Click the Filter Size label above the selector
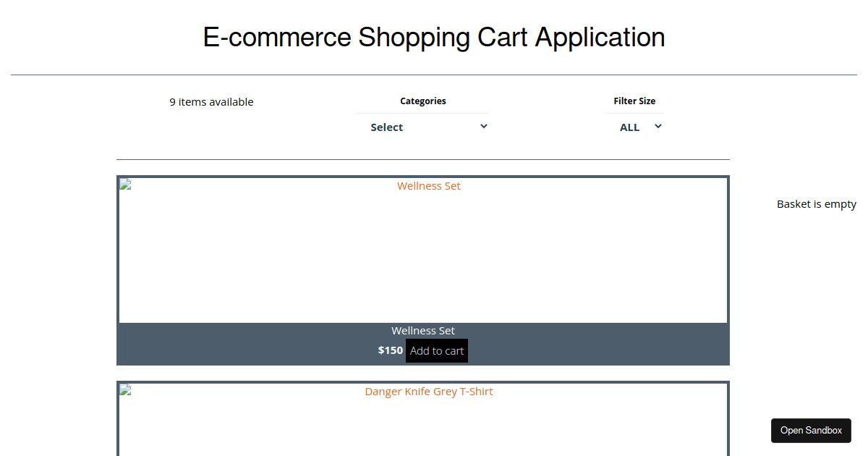Image resolution: width=868 pixels, height=456 pixels. 634,101
